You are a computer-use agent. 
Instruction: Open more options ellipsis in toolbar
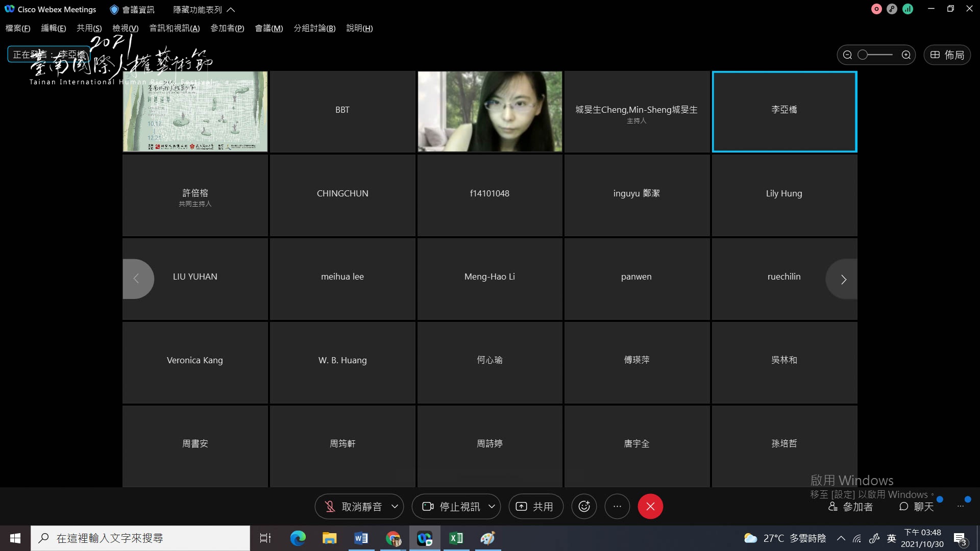pyautogui.click(x=617, y=507)
